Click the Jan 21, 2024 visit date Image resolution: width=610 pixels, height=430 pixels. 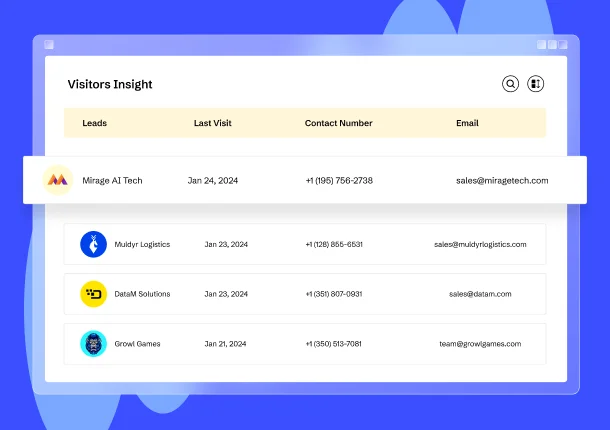(x=226, y=344)
